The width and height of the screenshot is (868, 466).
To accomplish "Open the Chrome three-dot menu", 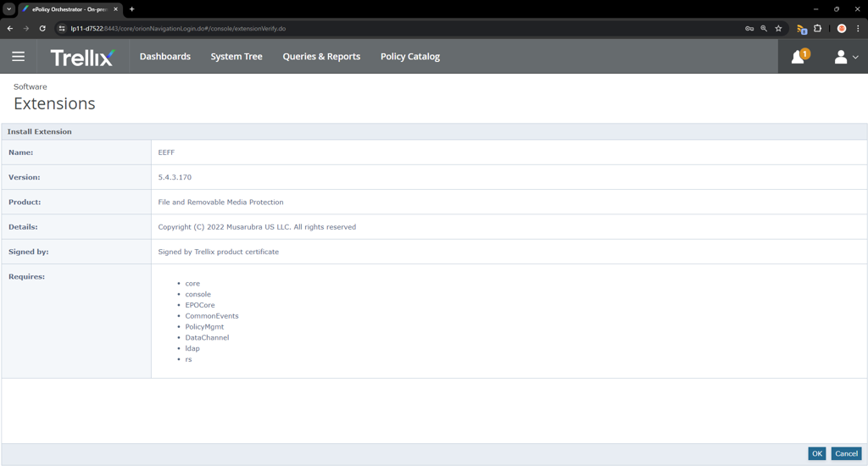I will click(x=858, y=28).
